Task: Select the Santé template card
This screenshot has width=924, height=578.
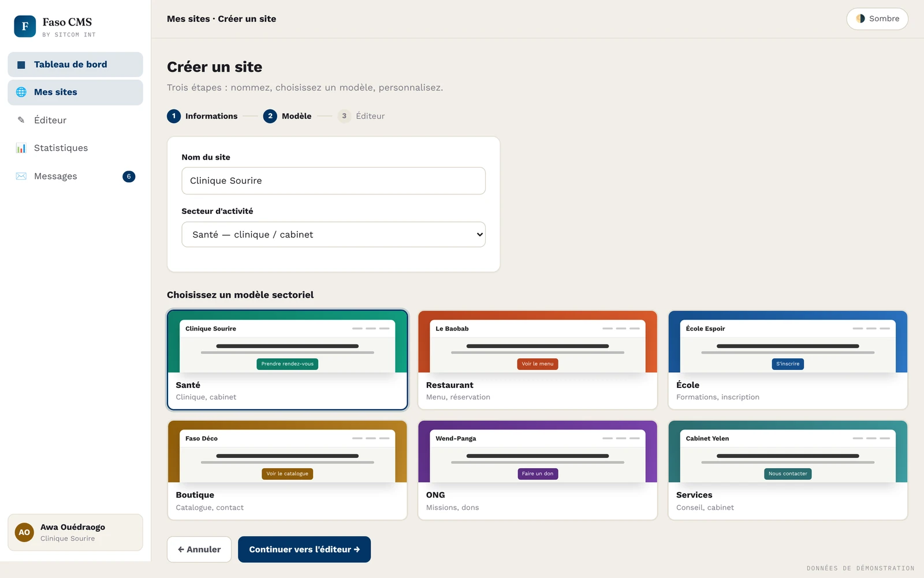Action: pos(288,360)
